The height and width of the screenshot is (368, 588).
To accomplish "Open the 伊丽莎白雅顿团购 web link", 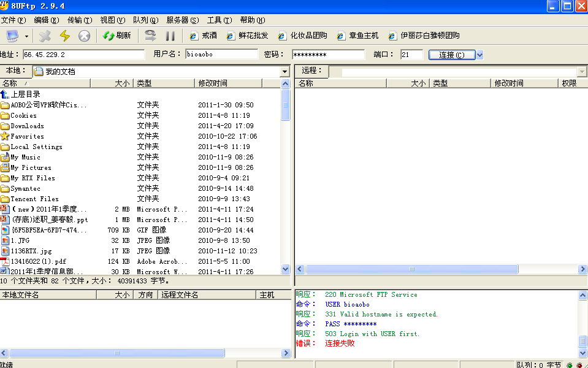I will point(424,36).
